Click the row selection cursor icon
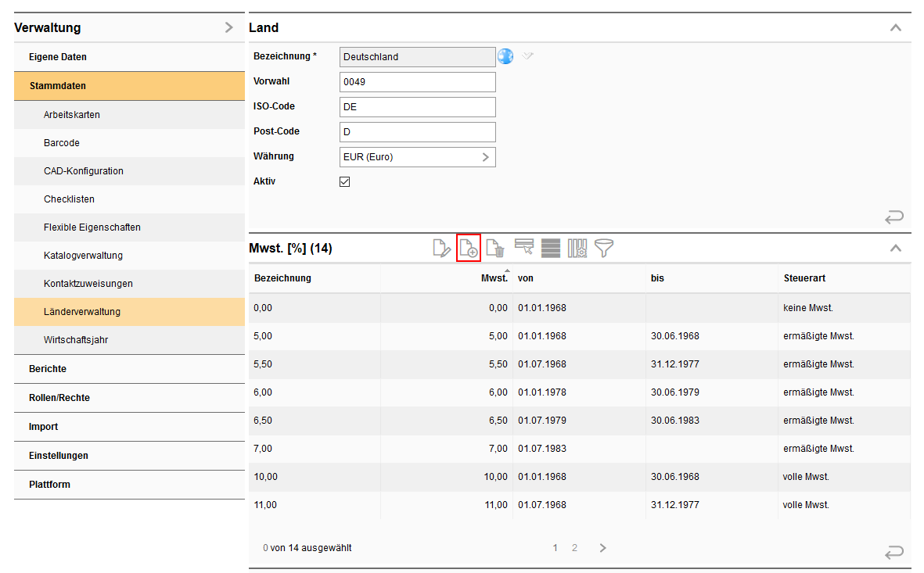This screenshot has height=573, width=924. tap(524, 249)
